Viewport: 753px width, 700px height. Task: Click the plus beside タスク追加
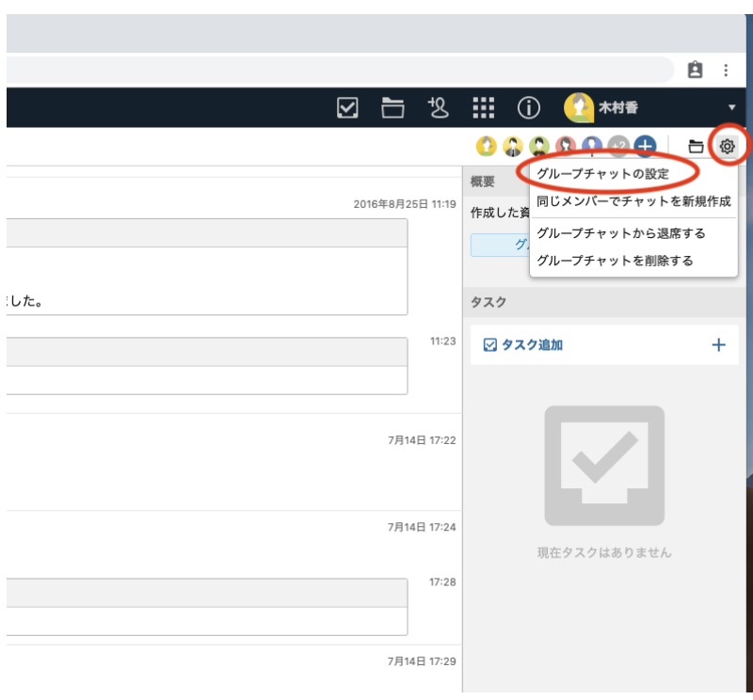pos(718,345)
